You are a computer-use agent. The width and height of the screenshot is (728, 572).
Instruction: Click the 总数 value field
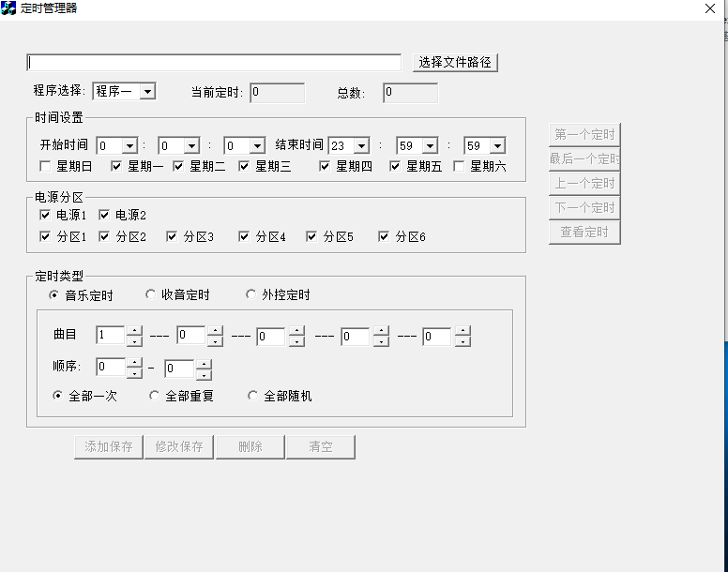coord(410,93)
